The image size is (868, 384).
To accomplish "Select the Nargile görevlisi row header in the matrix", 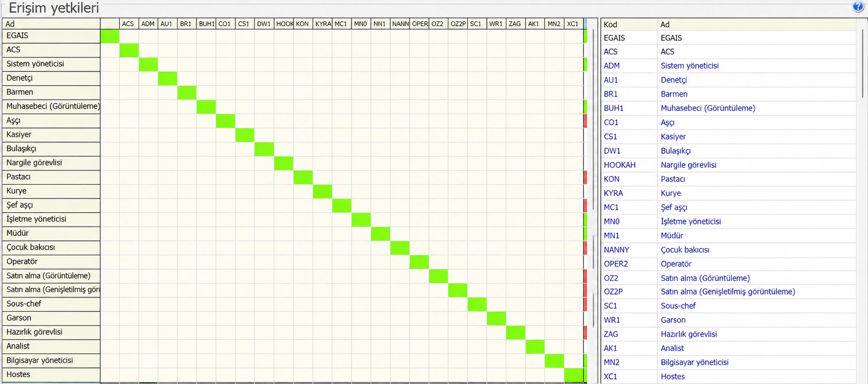I will [51, 163].
